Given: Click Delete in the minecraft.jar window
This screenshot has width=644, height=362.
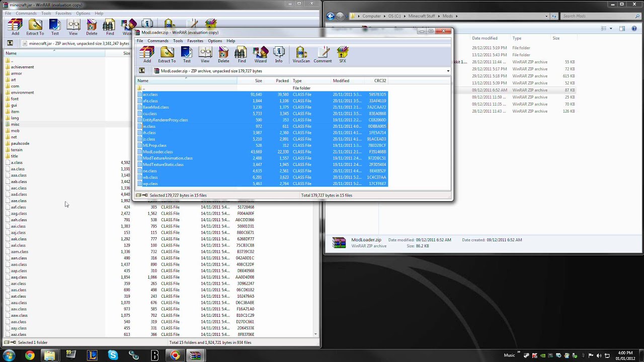Looking at the screenshot, I should [x=92, y=27].
